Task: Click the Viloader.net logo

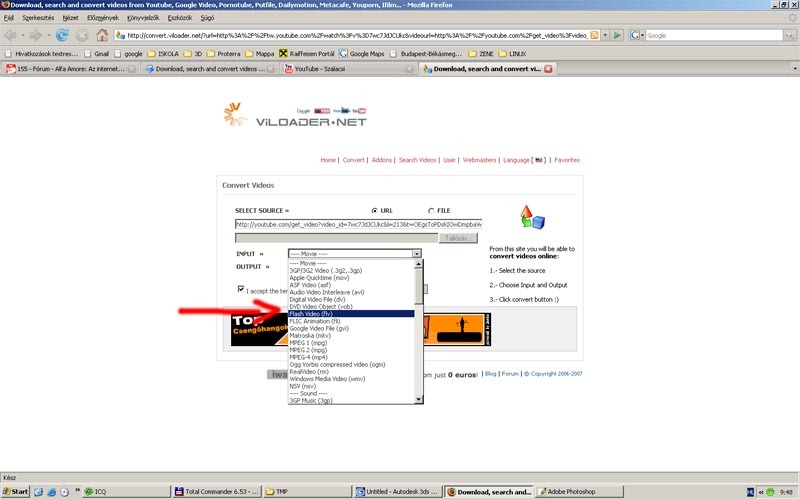Action: point(295,115)
